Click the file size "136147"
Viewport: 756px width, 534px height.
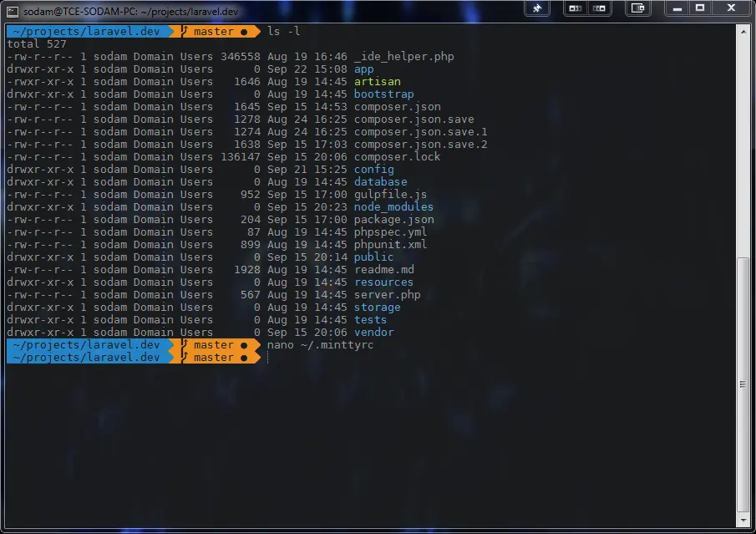pos(240,157)
